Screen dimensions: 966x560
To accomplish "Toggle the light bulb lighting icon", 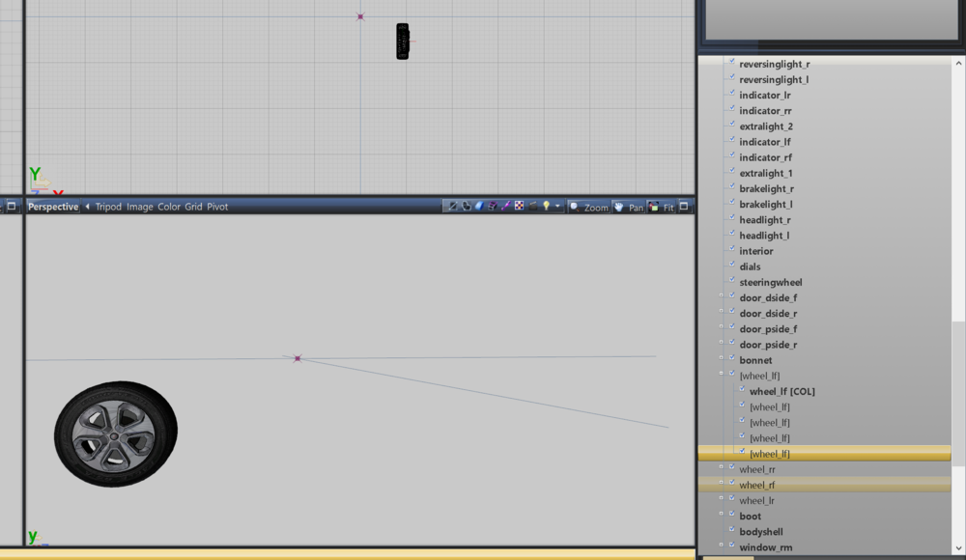I will coord(546,207).
